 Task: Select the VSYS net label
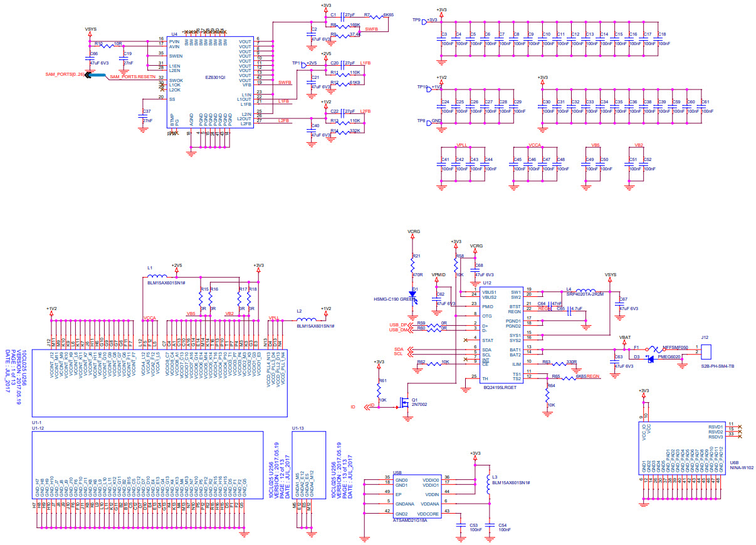point(91,29)
